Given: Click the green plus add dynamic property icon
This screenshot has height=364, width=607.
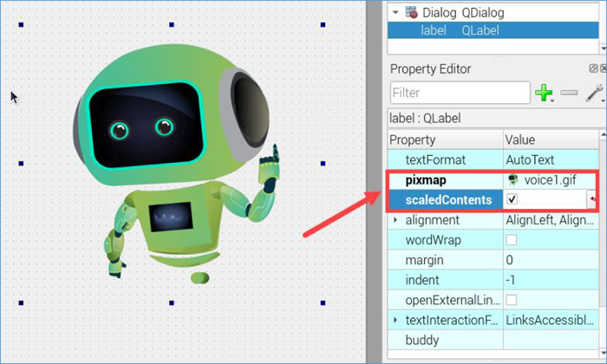Looking at the screenshot, I should click(544, 93).
